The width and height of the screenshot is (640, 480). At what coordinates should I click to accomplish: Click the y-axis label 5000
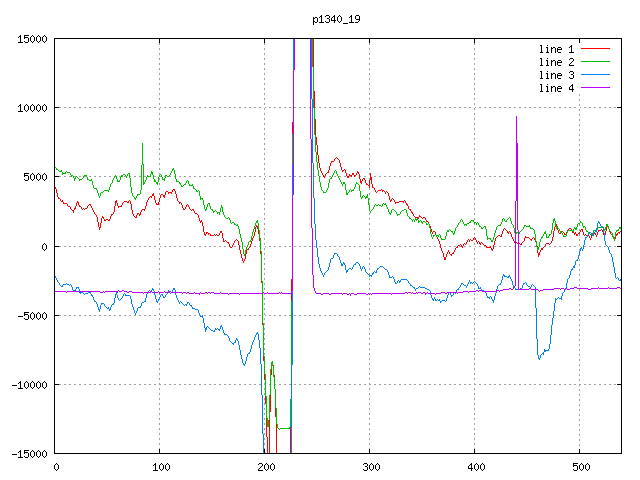[x=36, y=177]
